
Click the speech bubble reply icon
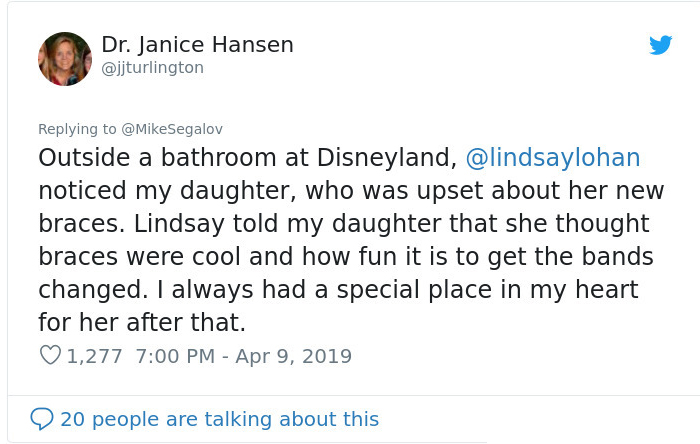[x=42, y=419]
